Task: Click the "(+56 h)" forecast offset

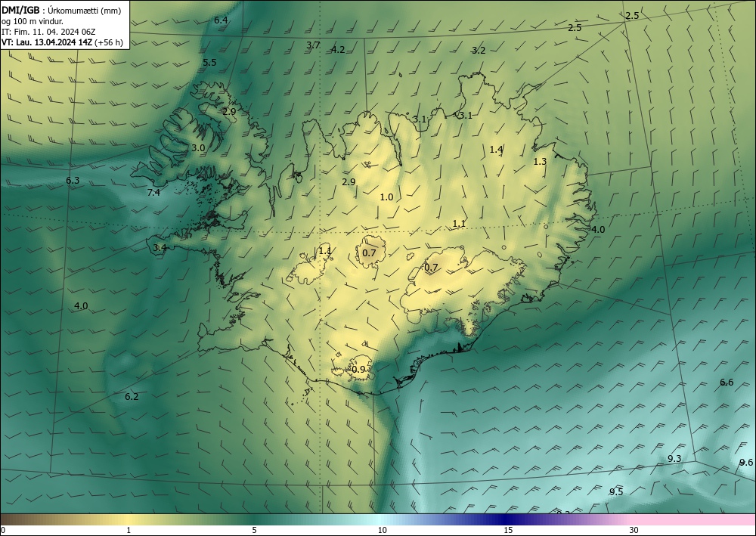Action: [x=109, y=42]
